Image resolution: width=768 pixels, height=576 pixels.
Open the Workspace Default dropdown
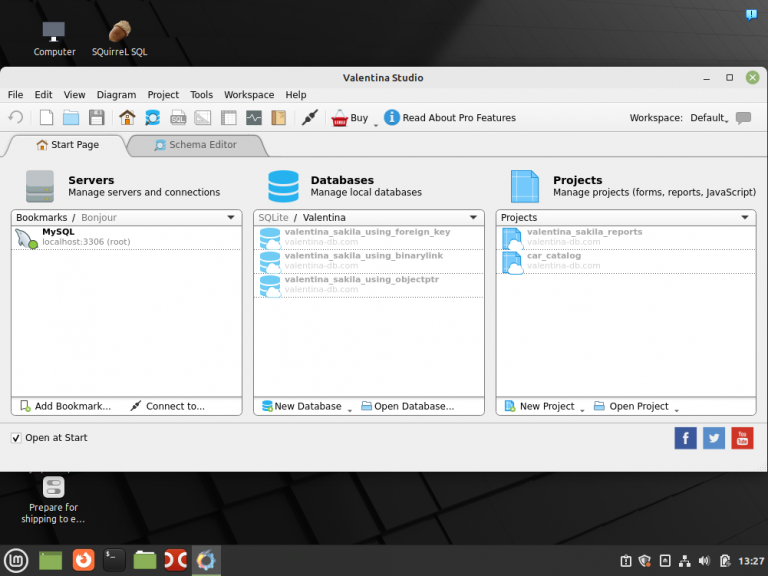(x=709, y=118)
